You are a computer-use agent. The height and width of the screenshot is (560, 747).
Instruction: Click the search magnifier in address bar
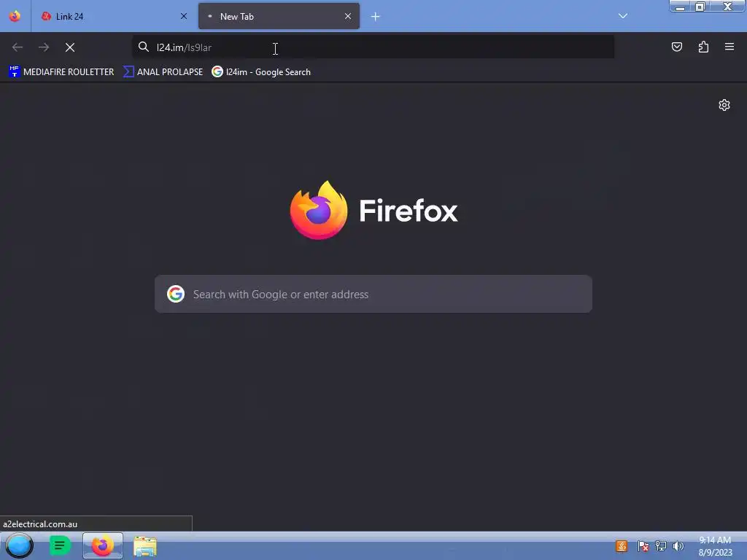click(x=144, y=47)
